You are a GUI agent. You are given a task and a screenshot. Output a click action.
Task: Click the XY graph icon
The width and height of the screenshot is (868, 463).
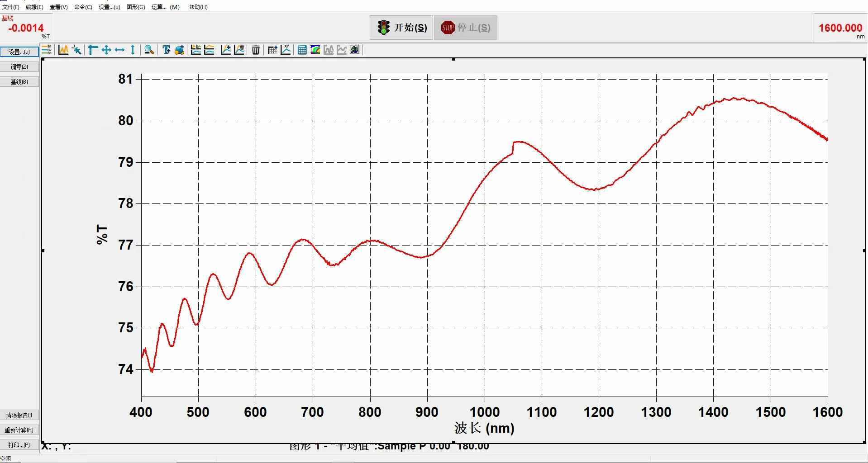click(x=286, y=50)
